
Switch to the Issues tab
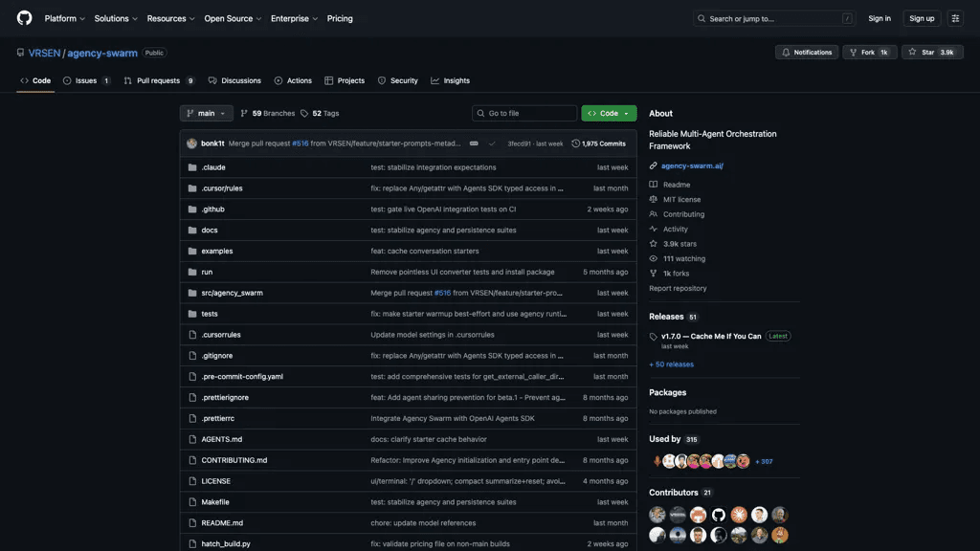(87, 80)
